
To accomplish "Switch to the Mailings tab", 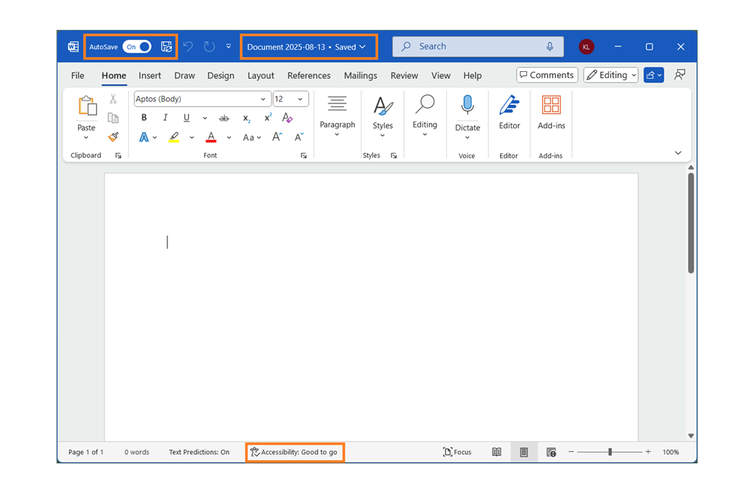I will [x=360, y=76].
